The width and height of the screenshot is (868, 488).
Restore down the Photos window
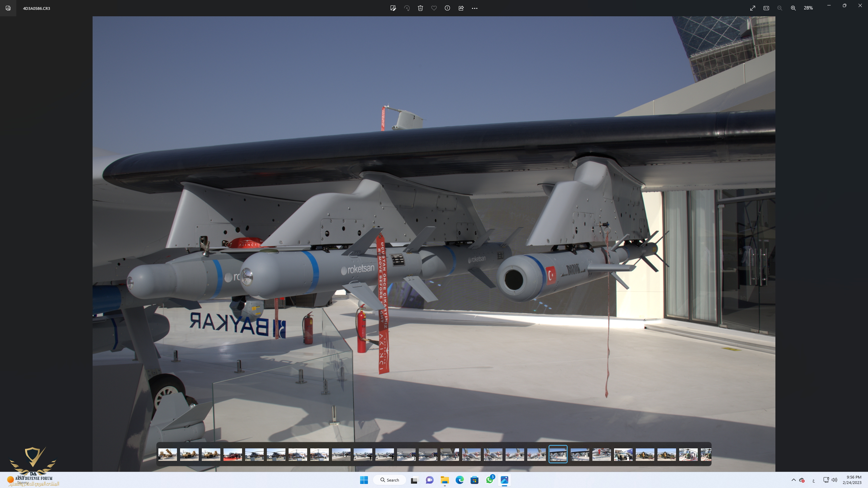[x=844, y=5]
